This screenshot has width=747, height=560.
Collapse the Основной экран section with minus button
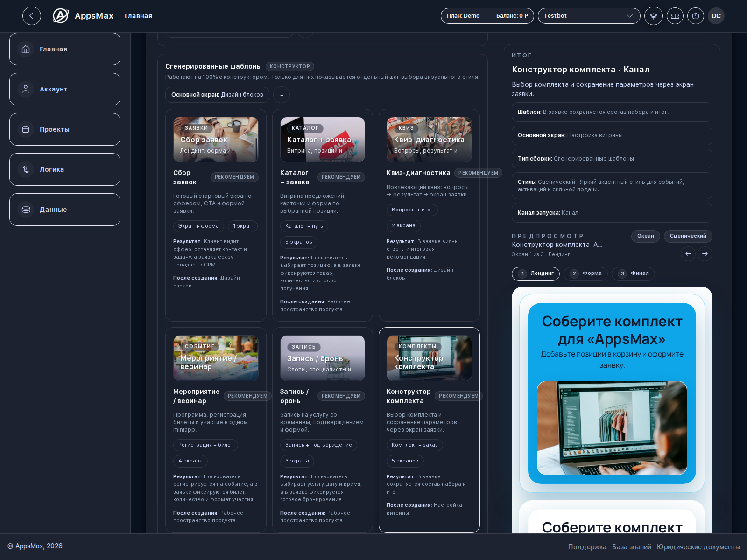[282, 95]
